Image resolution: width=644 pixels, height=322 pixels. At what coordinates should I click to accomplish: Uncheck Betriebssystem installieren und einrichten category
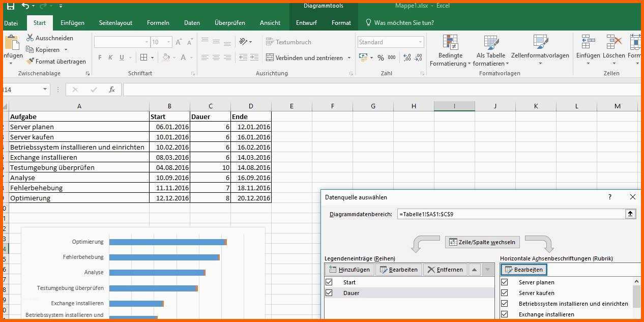(505, 303)
